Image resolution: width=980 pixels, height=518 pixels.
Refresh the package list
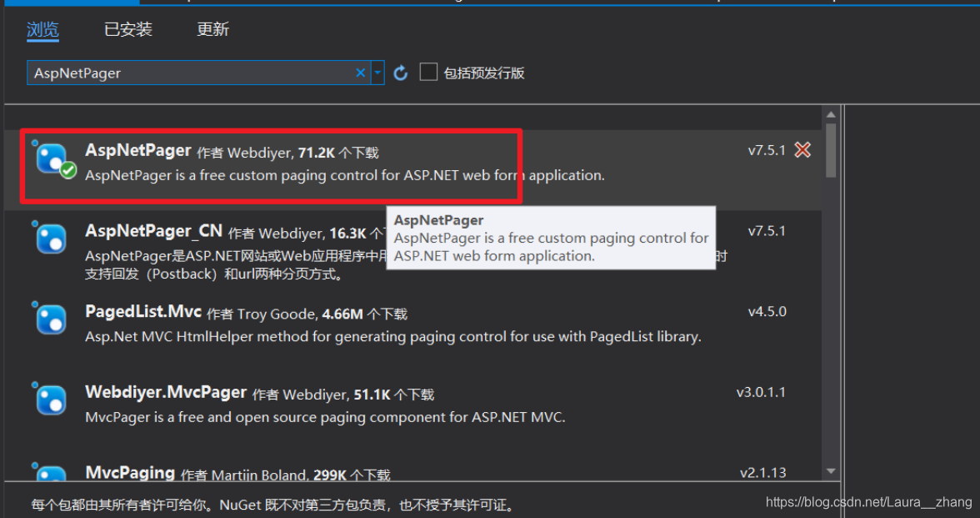point(401,73)
